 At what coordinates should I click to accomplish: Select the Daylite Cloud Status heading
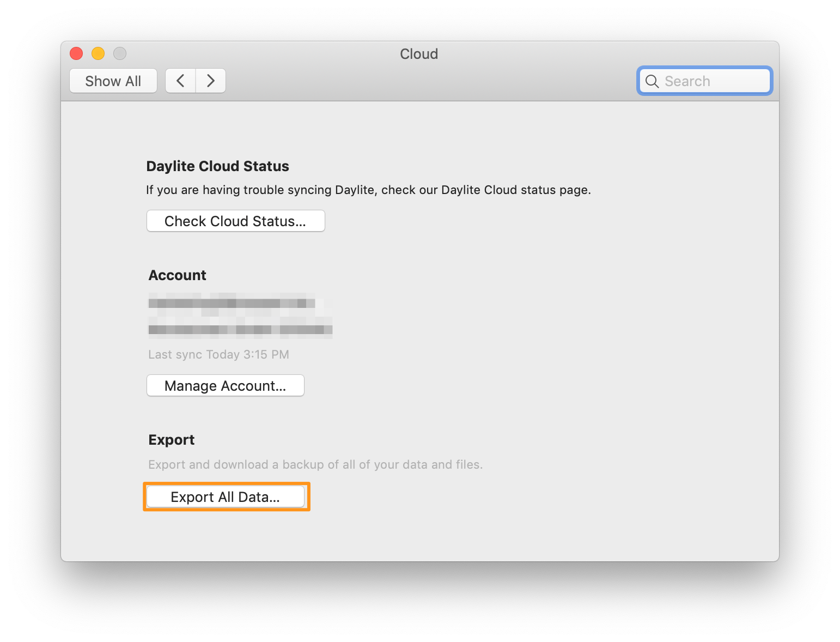(218, 166)
